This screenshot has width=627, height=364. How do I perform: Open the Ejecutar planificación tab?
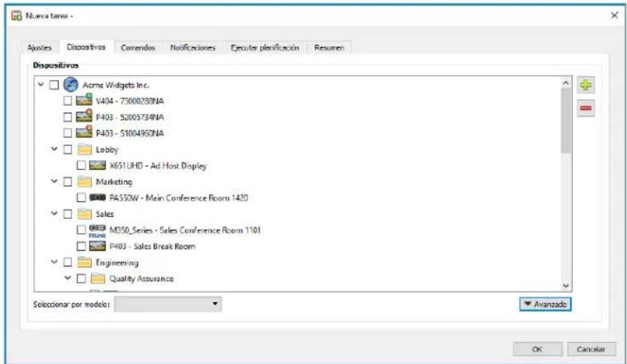tap(265, 48)
